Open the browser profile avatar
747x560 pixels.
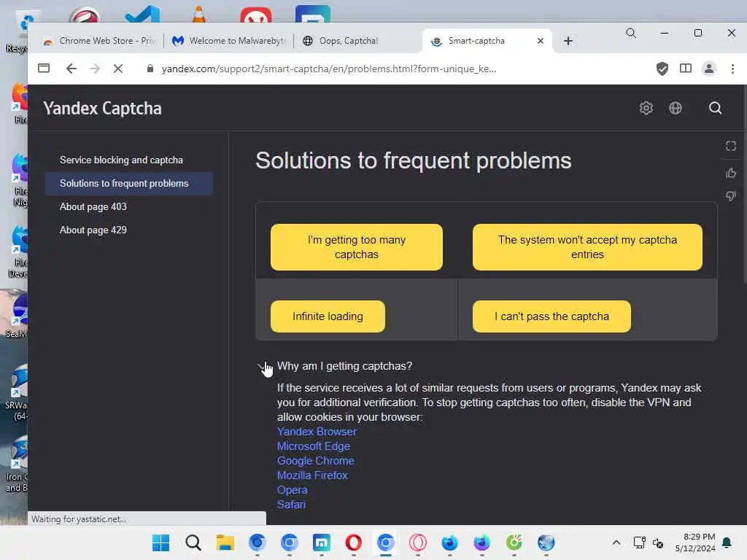709,69
